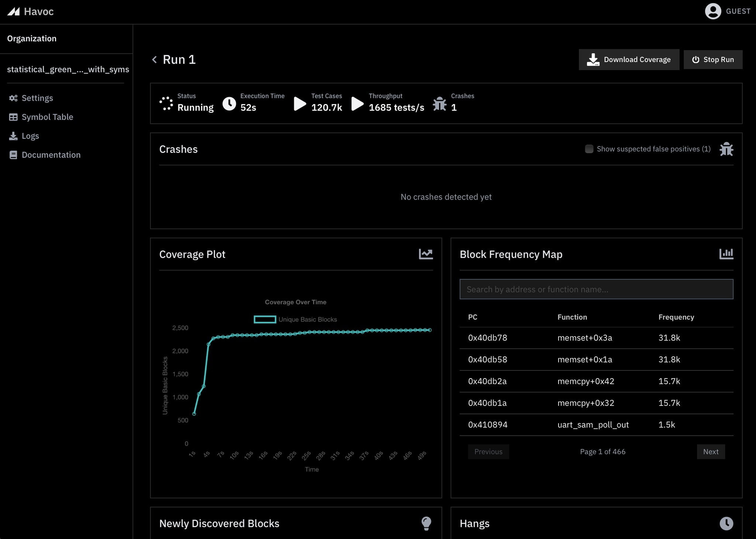Focus the address or function search field
This screenshot has height=539, width=756.
click(x=596, y=289)
